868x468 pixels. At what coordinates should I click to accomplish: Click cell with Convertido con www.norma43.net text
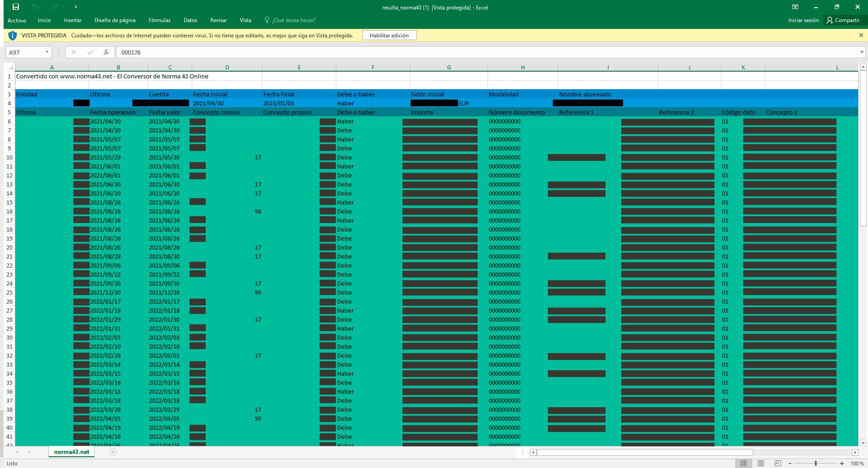112,76
